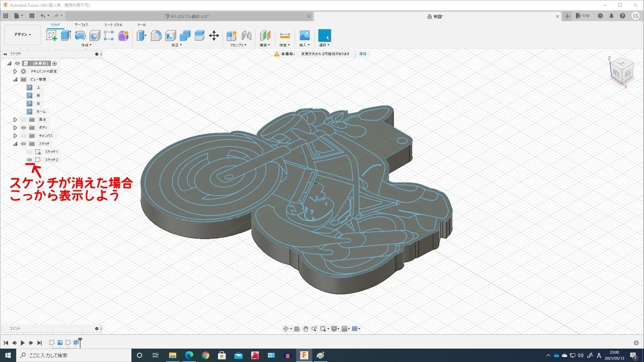Collapse the スケッチ folder tree
Screen dimensions: 644x362
pyautogui.click(x=16, y=144)
